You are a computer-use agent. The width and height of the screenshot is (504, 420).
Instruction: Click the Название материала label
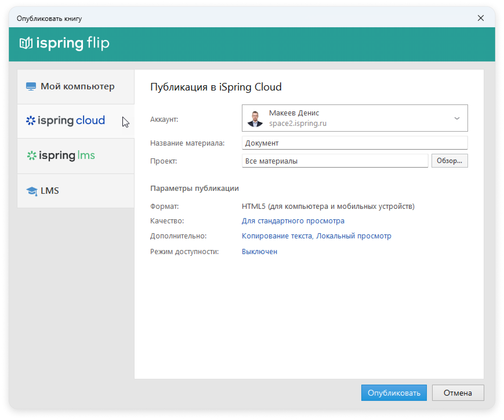(187, 143)
